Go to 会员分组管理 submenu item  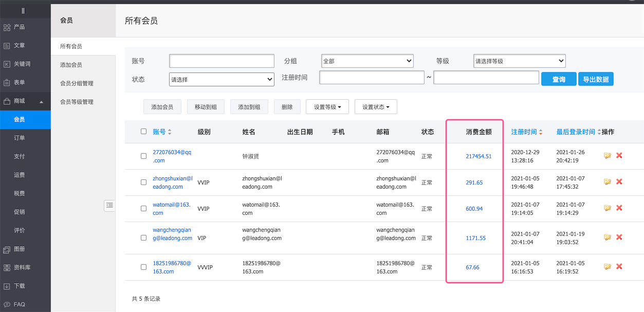coord(77,83)
